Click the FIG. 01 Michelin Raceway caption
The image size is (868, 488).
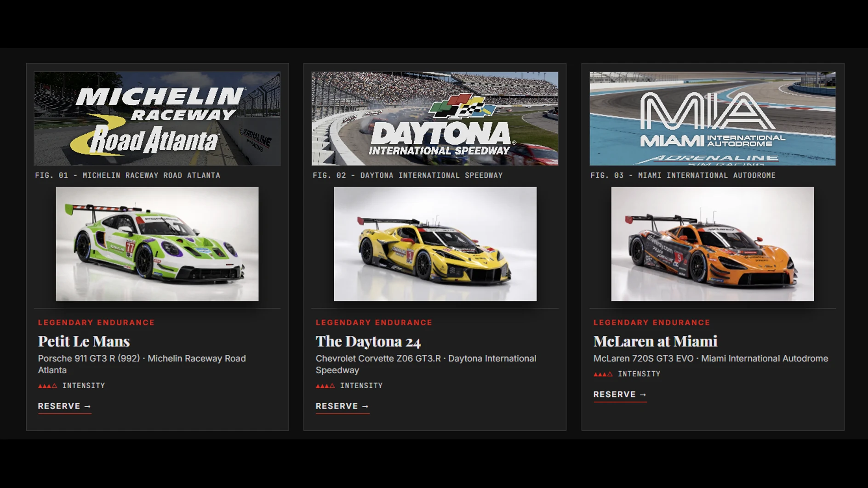point(128,176)
